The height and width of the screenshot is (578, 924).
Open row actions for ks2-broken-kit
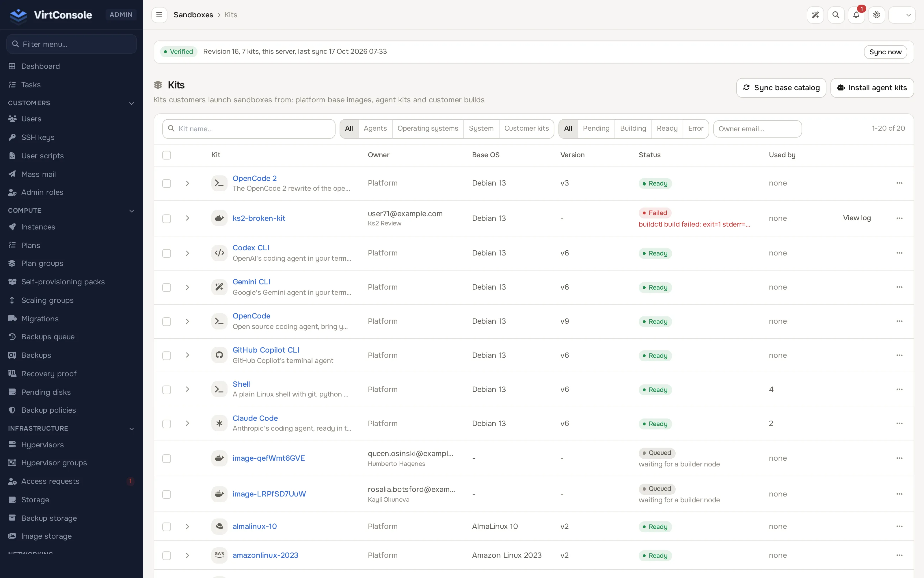[899, 218]
